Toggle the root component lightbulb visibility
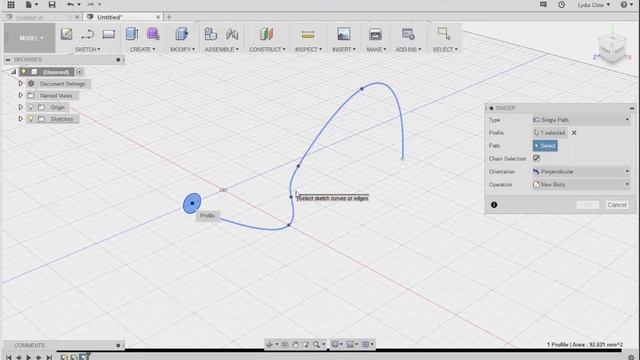This screenshot has height=360, width=640. 24,72
